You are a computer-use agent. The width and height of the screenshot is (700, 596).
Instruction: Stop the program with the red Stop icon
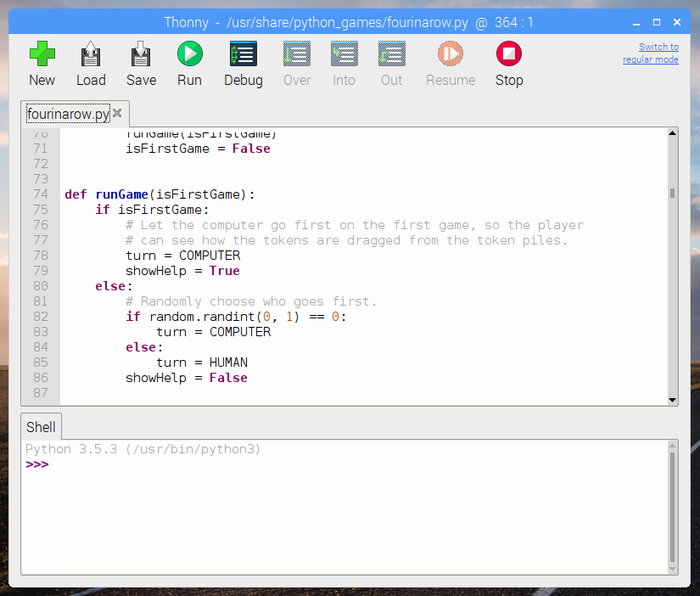pyautogui.click(x=509, y=55)
